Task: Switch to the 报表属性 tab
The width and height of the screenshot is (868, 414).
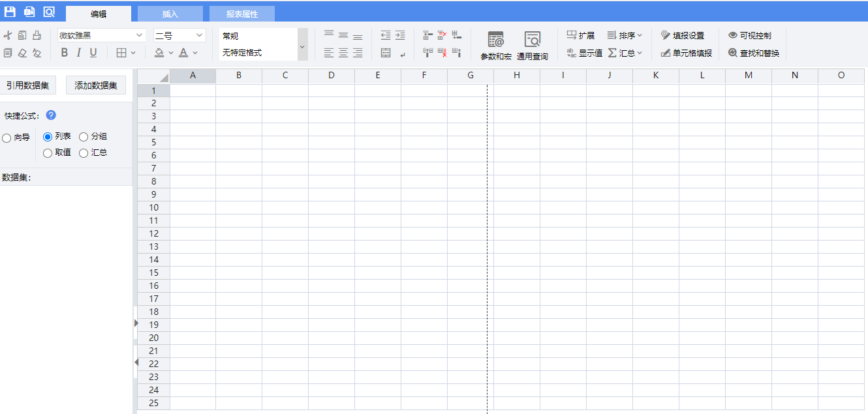Action: tap(242, 14)
